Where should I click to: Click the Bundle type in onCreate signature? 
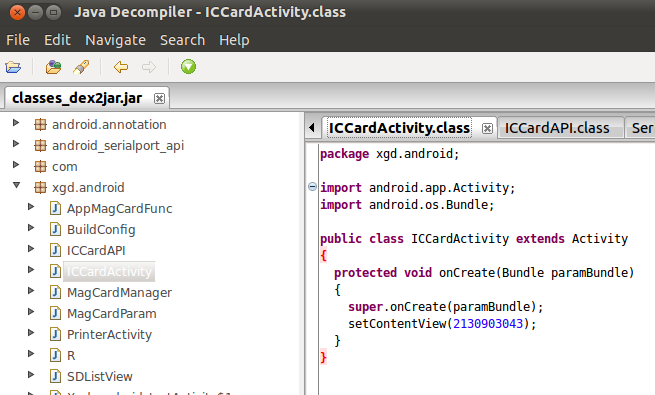pos(523,273)
